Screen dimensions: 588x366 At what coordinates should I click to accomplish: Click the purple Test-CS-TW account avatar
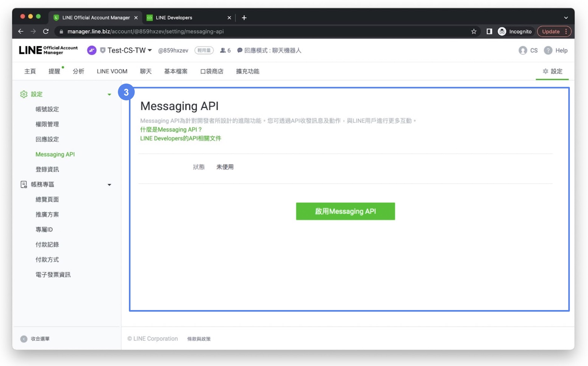[x=92, y=50]
